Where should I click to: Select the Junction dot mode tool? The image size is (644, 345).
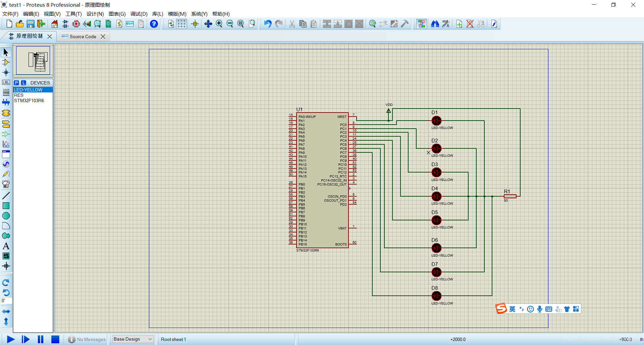(x=6, y=72)
